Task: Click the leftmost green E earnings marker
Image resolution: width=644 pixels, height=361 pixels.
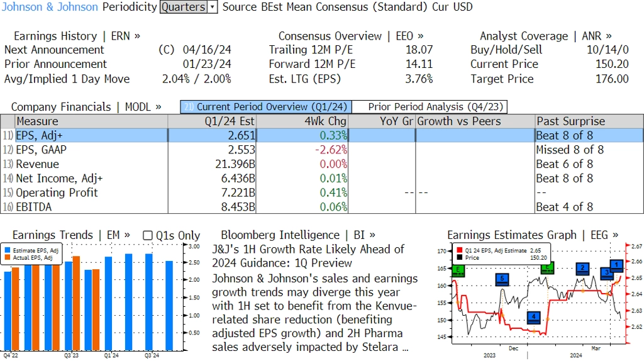Action: click(458, 270)
